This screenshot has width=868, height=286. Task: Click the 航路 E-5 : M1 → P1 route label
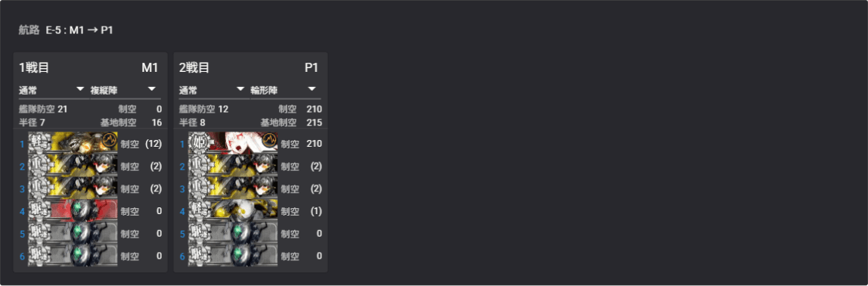click(x=66, y=30)
